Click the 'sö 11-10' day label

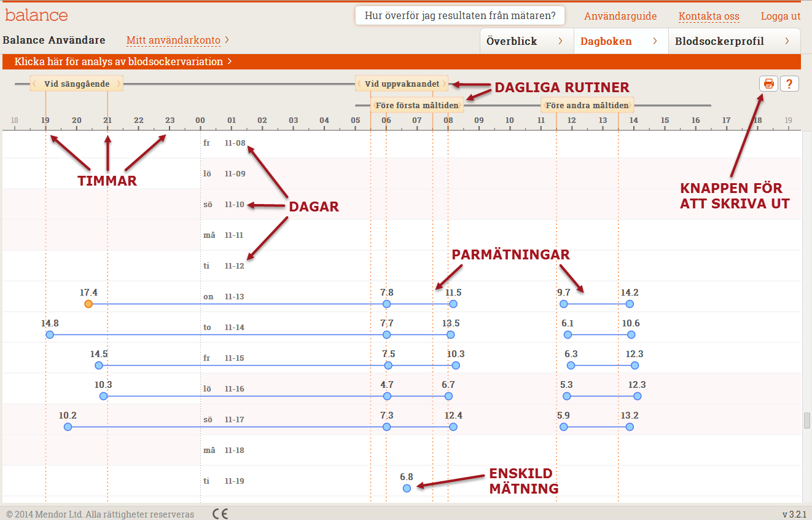pyautogui.click(x=224, y=205)
